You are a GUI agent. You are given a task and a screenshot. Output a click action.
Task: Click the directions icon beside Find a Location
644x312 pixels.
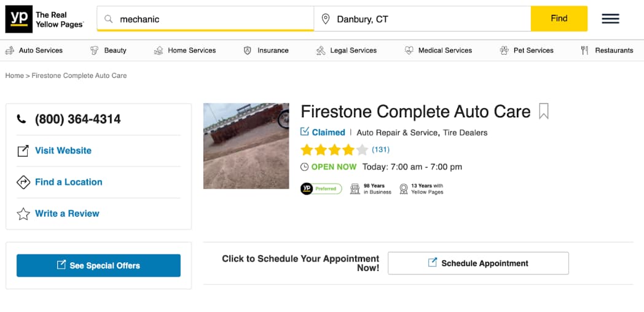coord(23,182)
